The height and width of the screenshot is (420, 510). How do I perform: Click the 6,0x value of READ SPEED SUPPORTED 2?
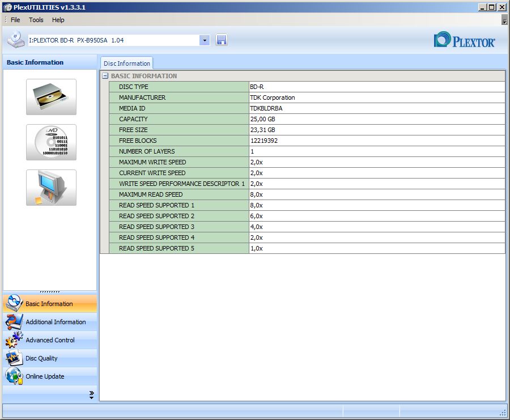(x=257, y=216)
